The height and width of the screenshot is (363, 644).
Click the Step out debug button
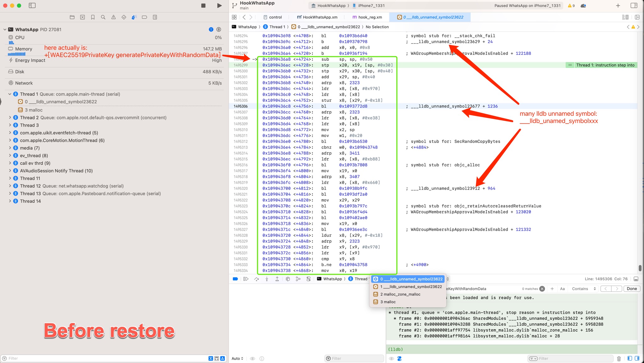tap(277, 279)
